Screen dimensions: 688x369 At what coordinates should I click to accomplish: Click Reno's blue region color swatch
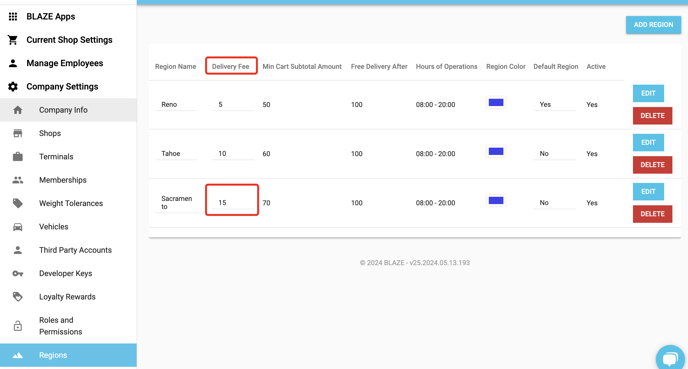click(x=496, y=103)
